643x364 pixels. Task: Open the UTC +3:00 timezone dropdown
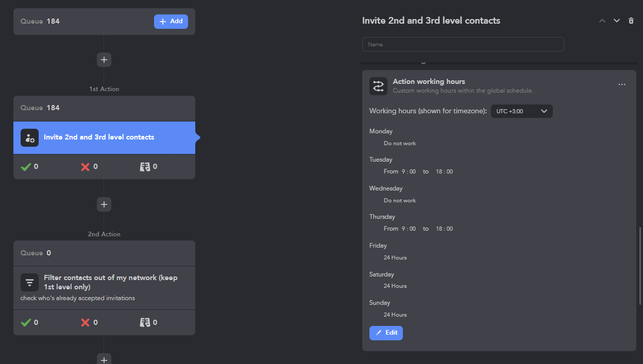point(521,111)
